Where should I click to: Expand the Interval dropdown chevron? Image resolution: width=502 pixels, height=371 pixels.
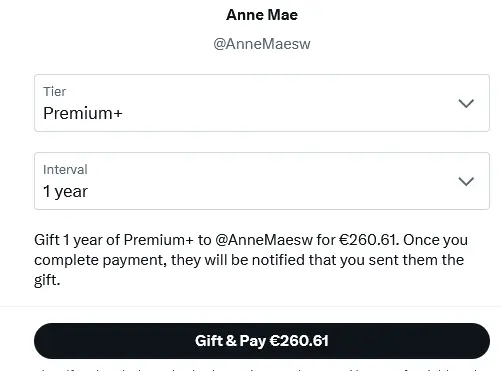(x=466, y=181)
